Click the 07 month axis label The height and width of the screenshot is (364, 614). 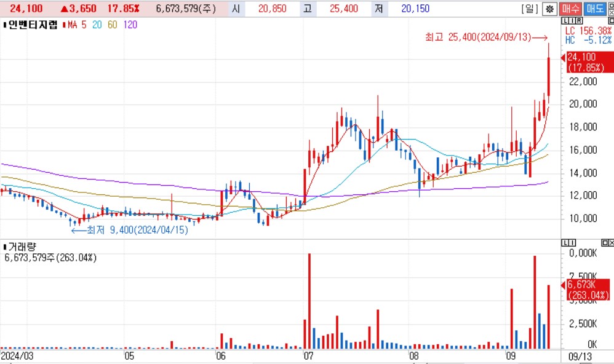309,356
